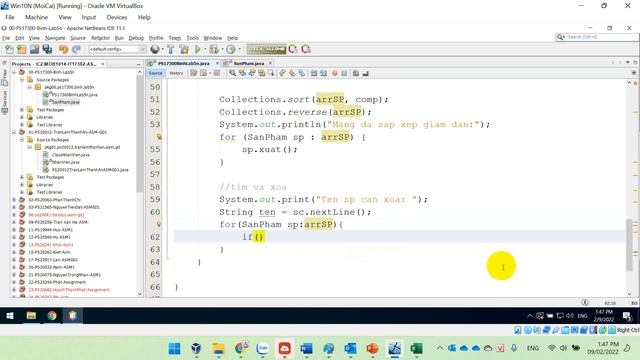The width and height of the screenshot is (640, 360).
Task: Expand the 02-PS20063-PhanThanhChi project node
Action: tap(14, 200)
